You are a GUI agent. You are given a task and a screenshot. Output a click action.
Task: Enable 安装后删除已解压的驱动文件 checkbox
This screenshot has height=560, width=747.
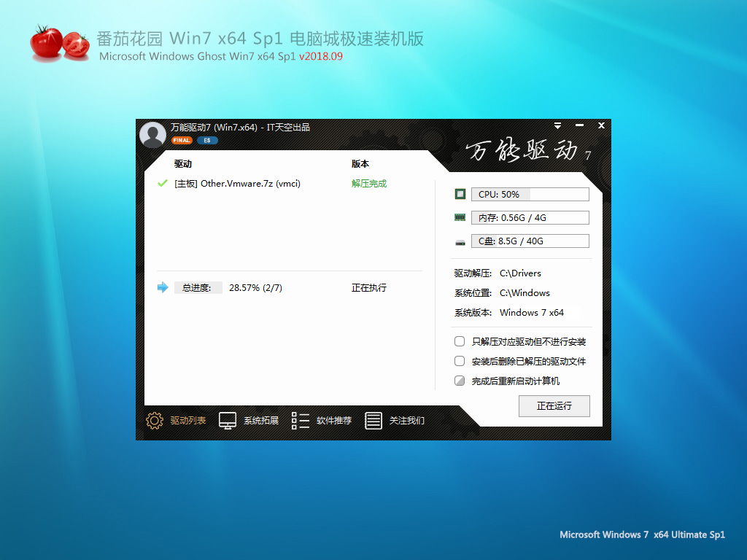click(460, 361)
